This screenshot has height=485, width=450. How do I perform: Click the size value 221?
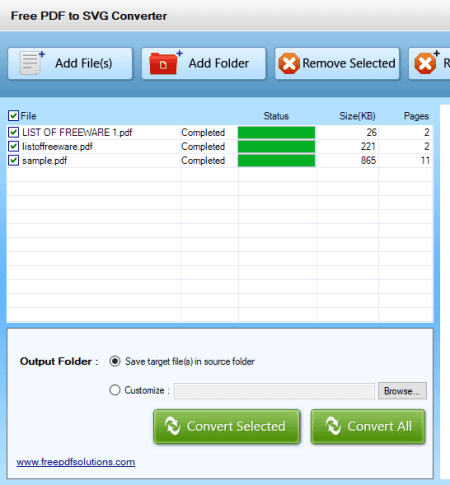(x=368, y=146)
